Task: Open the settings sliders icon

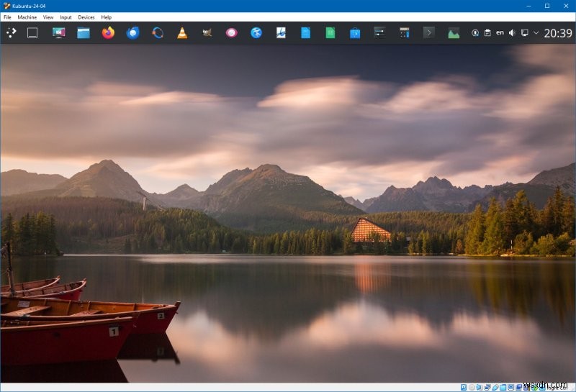Action: (379, 32)
